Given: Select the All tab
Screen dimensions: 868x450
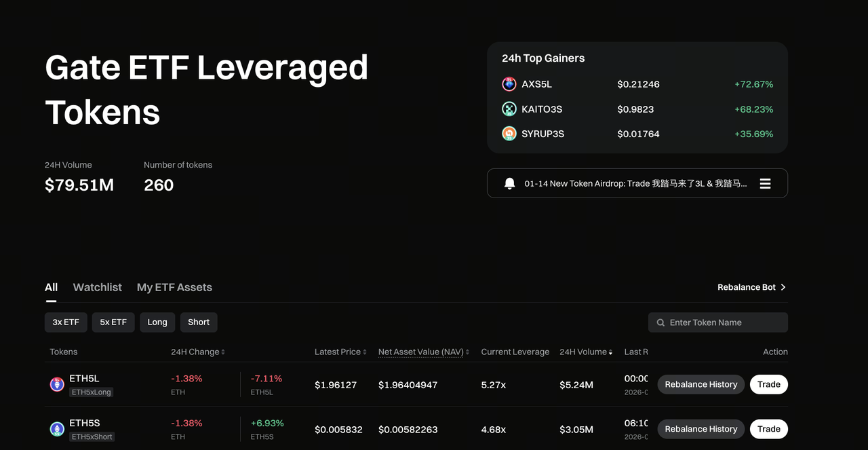Looking at the screenshot, I should point(51,287).
